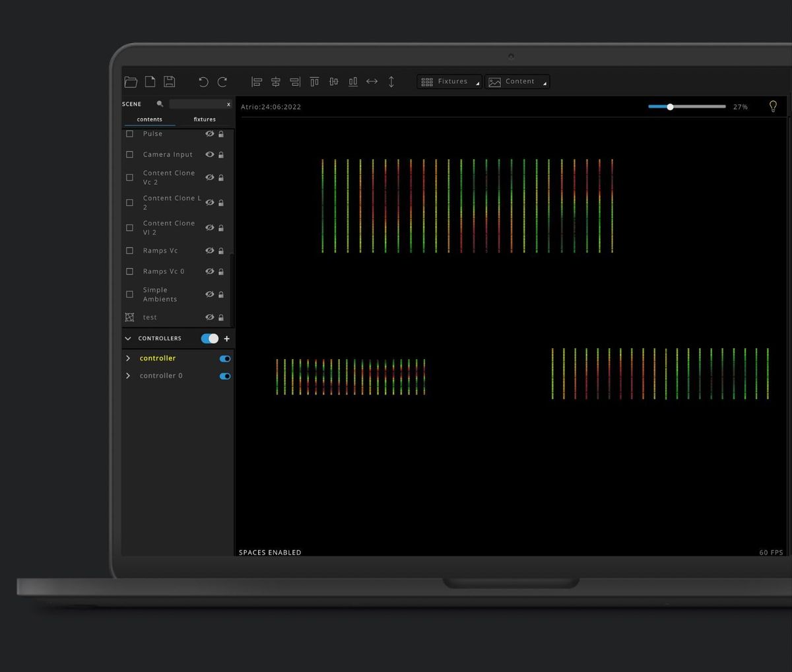Open project folder icon

131,82
